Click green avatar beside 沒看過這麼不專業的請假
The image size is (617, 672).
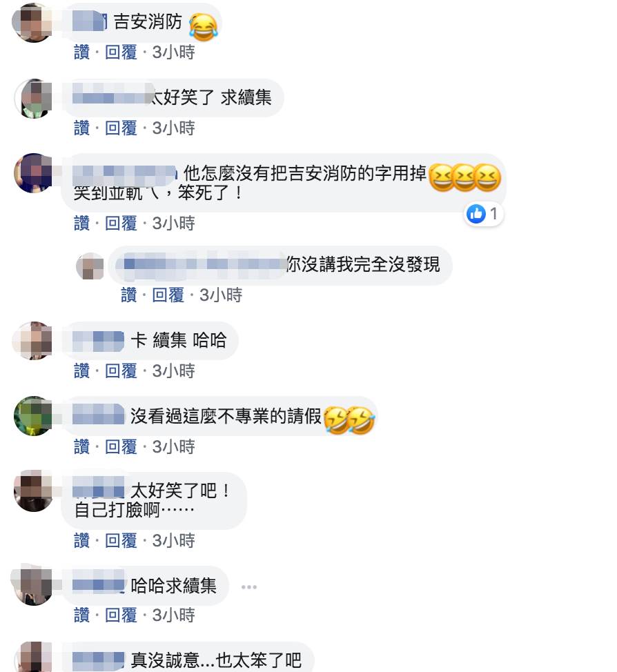coord(33,416)
